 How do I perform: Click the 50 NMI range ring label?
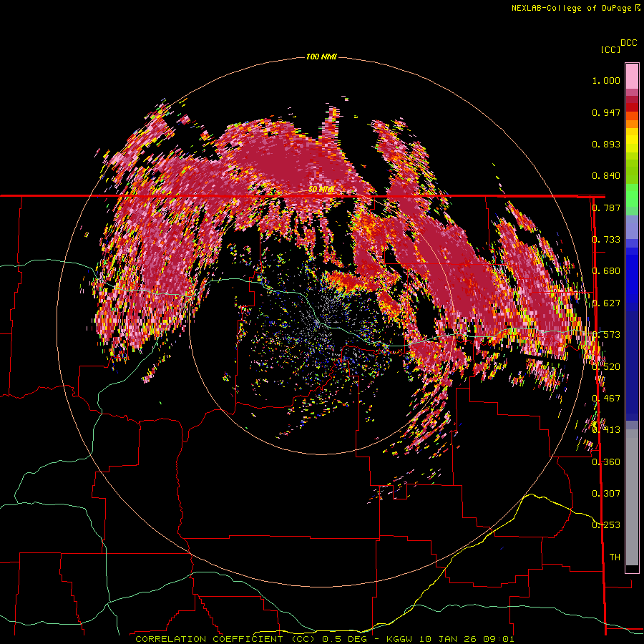321,190
